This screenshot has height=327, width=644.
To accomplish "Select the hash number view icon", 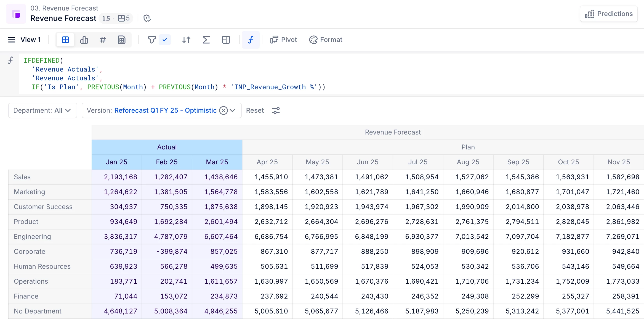I will (x=103, y=40).
